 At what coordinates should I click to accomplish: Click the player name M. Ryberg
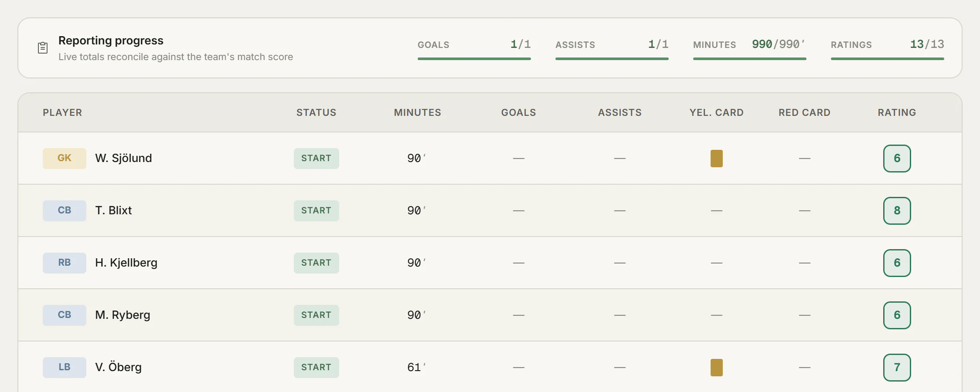pyautogui.click(x=123, y=315)
